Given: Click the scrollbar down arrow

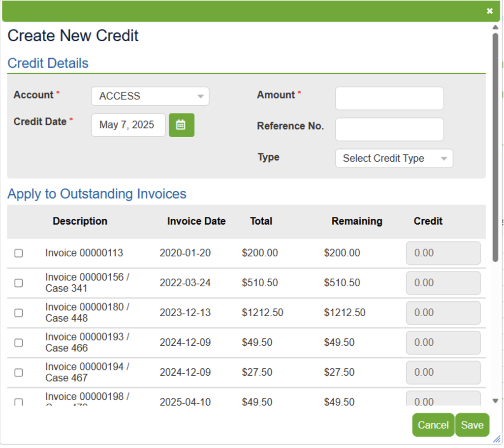Looking at the screenshot, I should [495, 401].
